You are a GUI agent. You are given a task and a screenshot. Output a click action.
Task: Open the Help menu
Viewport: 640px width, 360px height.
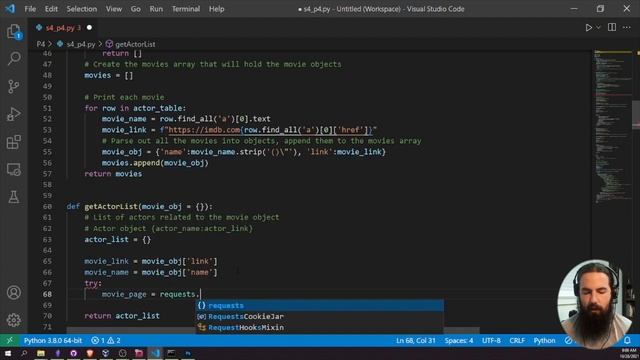216,9
